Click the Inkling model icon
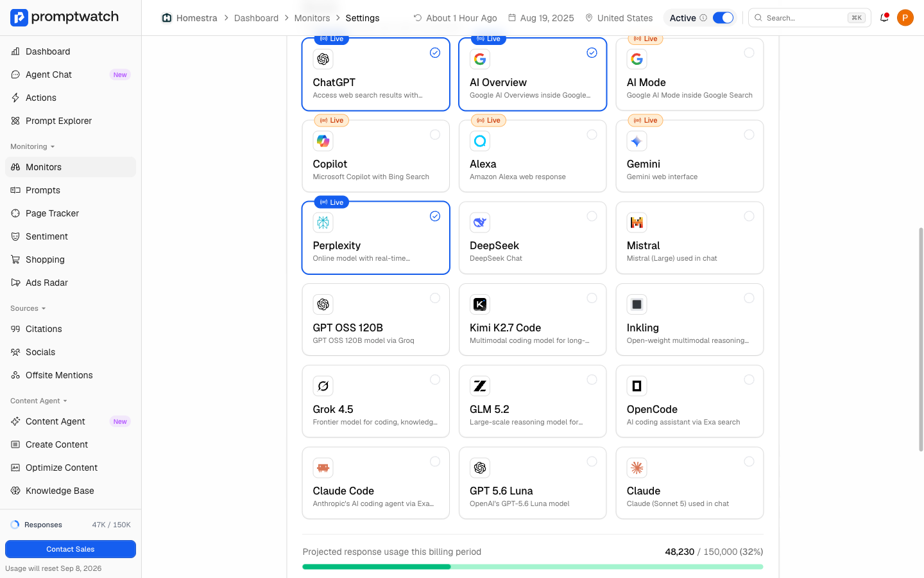Screen dimensions: 924x578 click(x=637, y=304)
